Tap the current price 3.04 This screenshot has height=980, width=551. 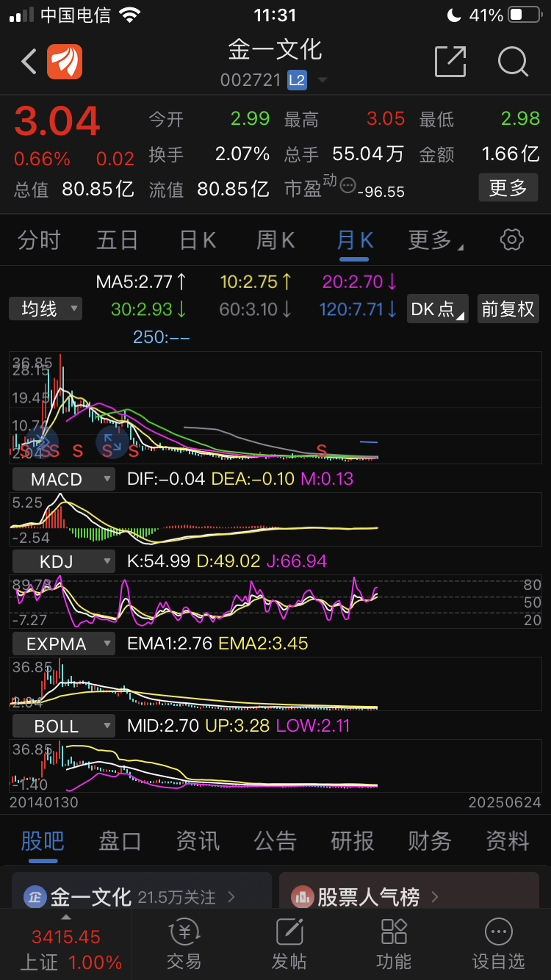pos(57,122)
